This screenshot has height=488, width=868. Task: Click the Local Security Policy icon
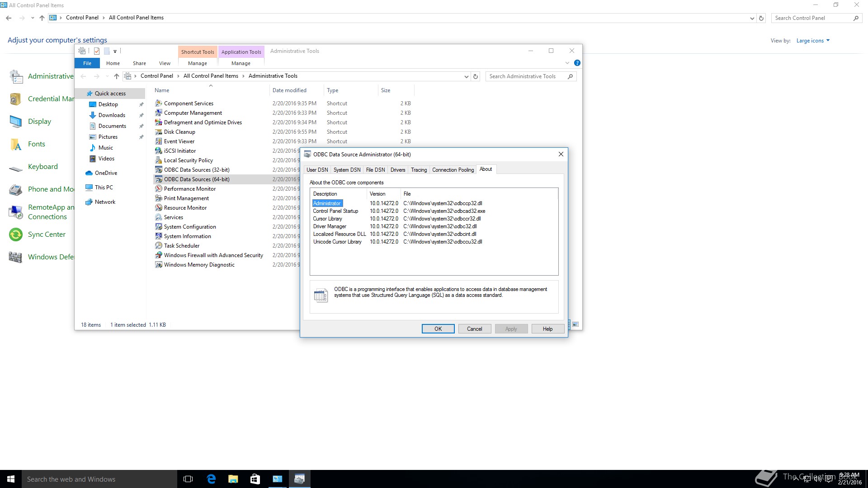coord(158,160)
